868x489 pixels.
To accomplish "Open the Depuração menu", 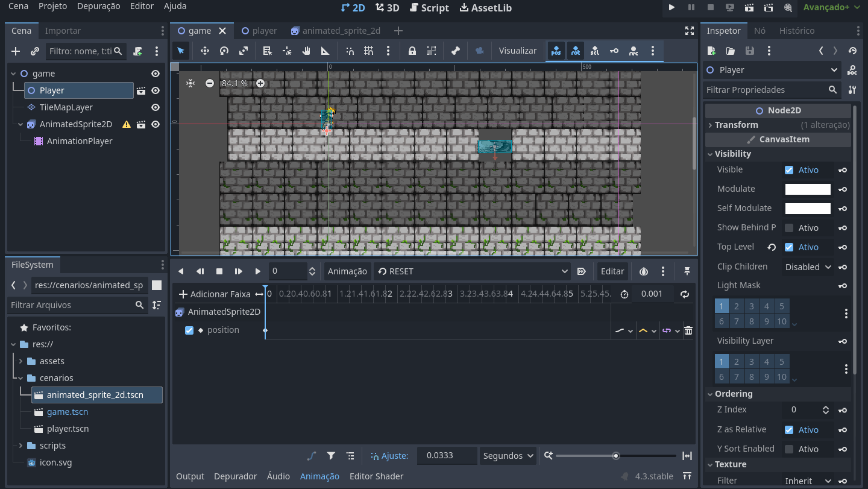I will (x=99, y=6).
